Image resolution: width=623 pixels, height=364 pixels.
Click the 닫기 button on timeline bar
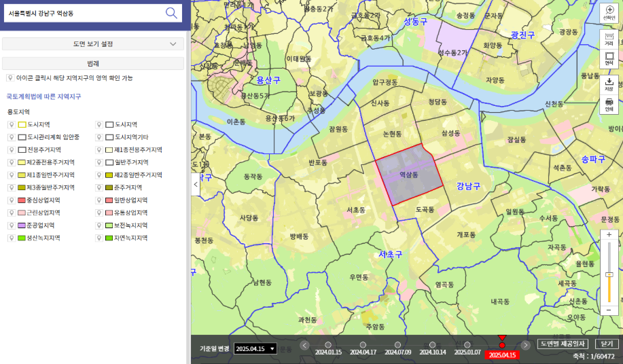click(x=607, y=344)
